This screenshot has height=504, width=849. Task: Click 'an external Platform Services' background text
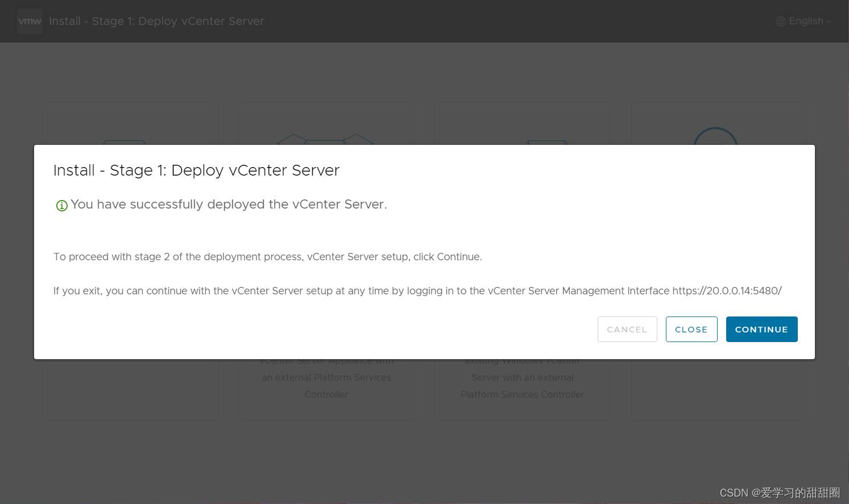[x=326, y=377]
